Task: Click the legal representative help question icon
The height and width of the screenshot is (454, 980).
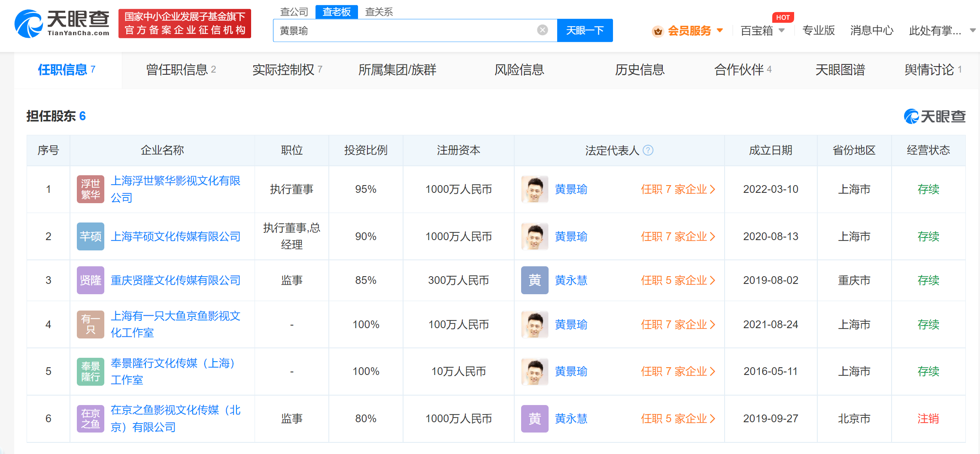Action: [x=648, y=150]
